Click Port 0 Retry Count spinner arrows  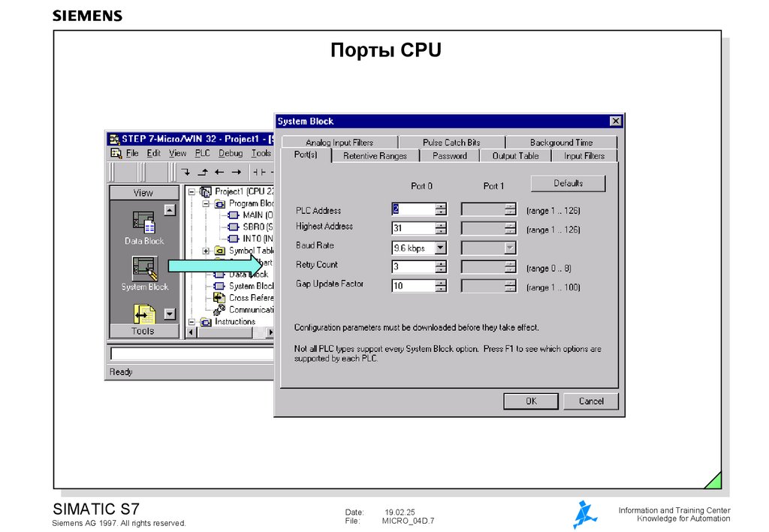coord(441,267)
